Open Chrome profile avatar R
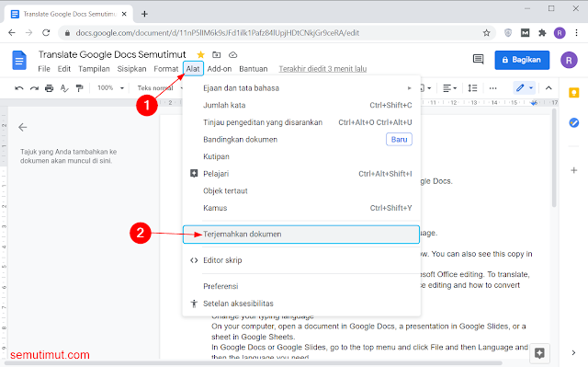 pyautogui.click(x=560, y=33)
